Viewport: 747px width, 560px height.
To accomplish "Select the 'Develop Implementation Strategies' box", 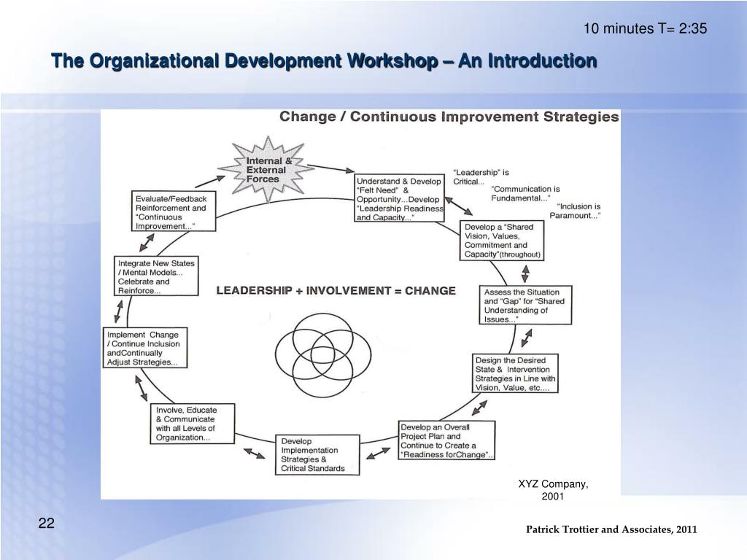I will (x=317, y=455).
